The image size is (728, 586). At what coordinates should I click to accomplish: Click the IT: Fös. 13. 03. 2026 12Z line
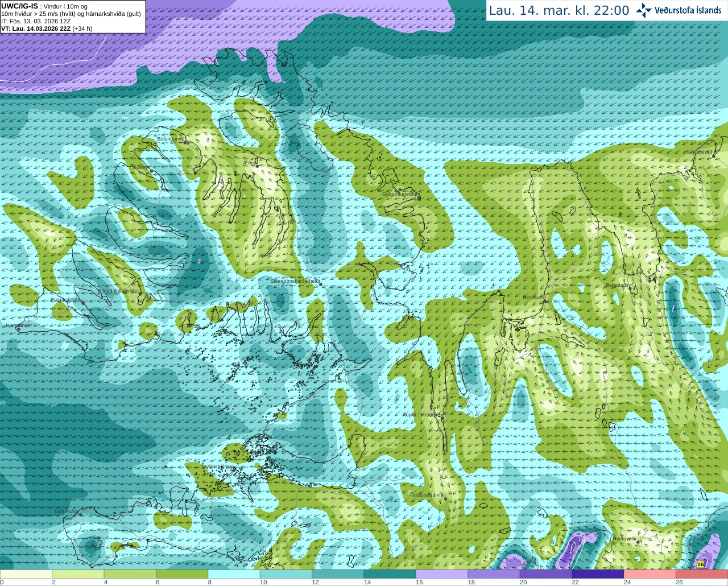(x=36, y=21)
